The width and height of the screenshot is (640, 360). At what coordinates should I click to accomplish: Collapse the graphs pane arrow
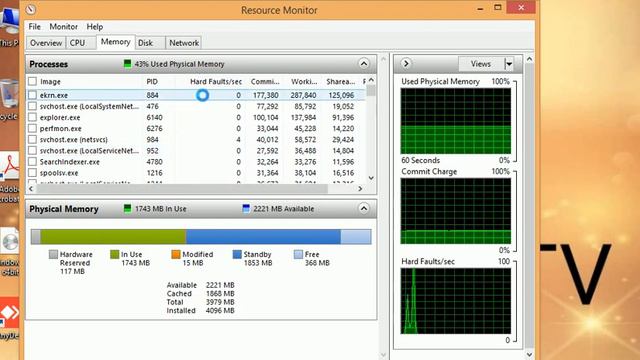pos(406,64)
